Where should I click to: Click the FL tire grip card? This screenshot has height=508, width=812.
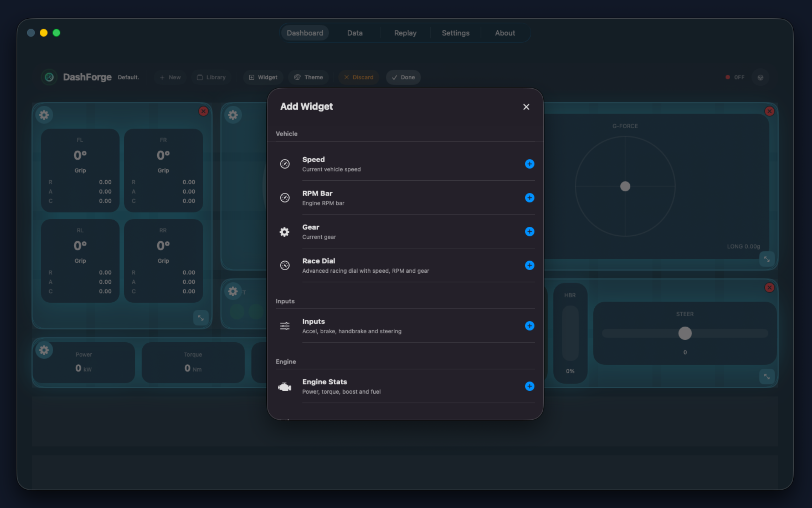(x=80, y=170)
